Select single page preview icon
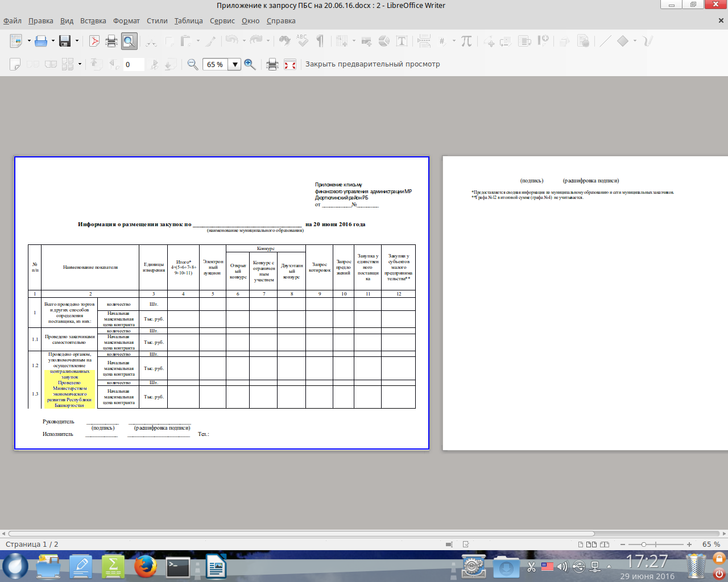This screenshot has width=728, height=582. pos(15,64)
